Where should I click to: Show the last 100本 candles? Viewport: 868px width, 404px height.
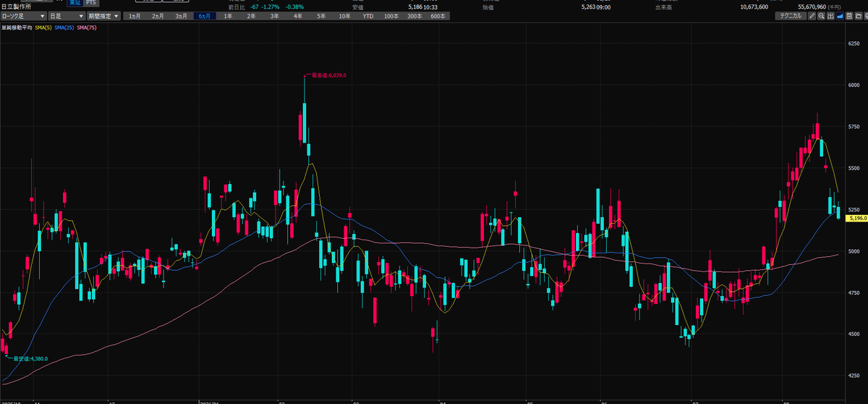(391, 16)
